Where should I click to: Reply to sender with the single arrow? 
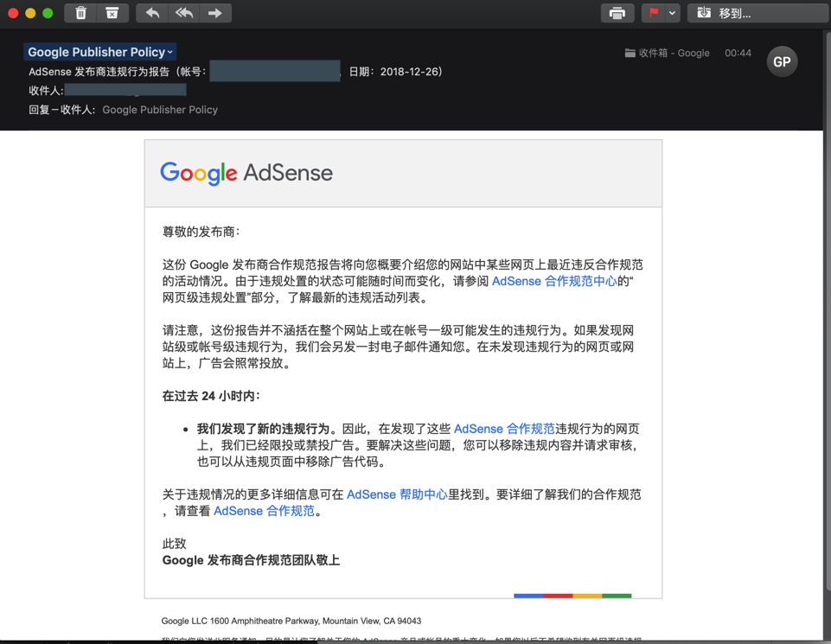point(152,13)
